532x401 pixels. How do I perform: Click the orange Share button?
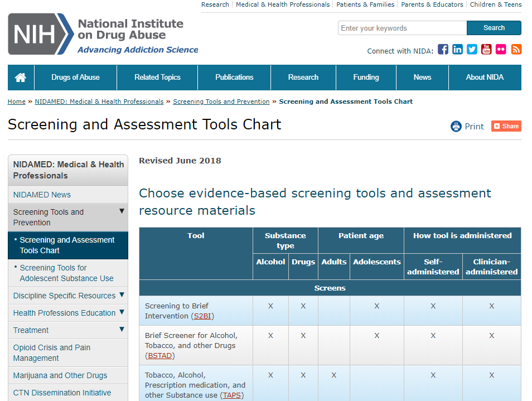pos(506,126)
